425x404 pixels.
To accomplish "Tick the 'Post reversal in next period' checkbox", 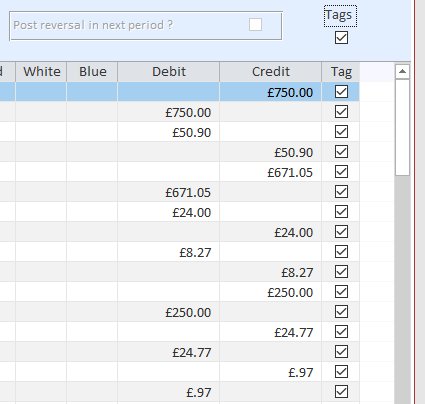I will 255,25.
